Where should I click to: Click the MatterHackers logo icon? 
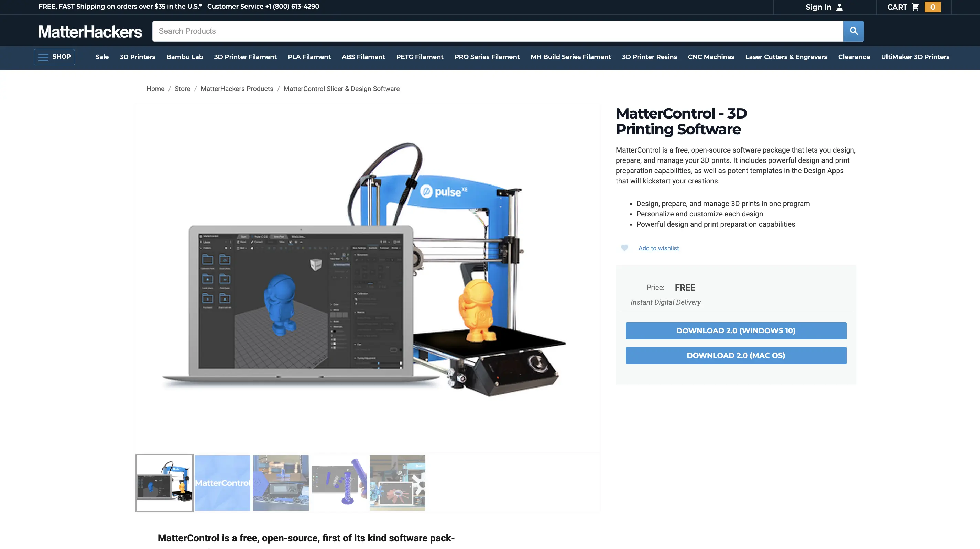tap(89, 31)
